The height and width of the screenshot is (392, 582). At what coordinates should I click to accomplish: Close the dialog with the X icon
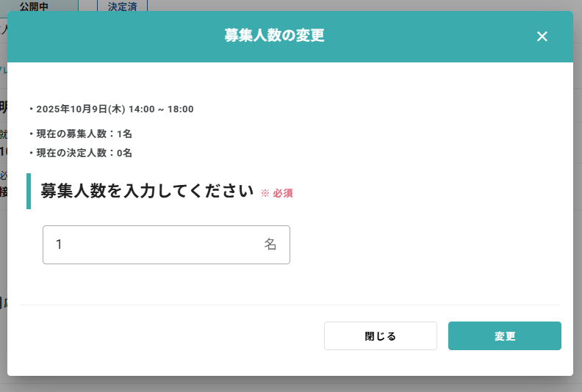(x=542, y=37)
